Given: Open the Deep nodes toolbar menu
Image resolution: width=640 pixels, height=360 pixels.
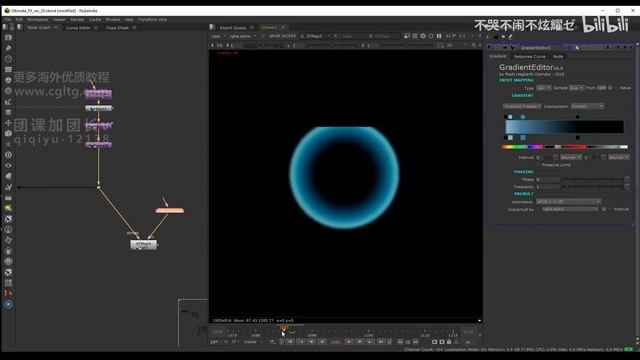Looking at the screenshot, I should point(8,155).
